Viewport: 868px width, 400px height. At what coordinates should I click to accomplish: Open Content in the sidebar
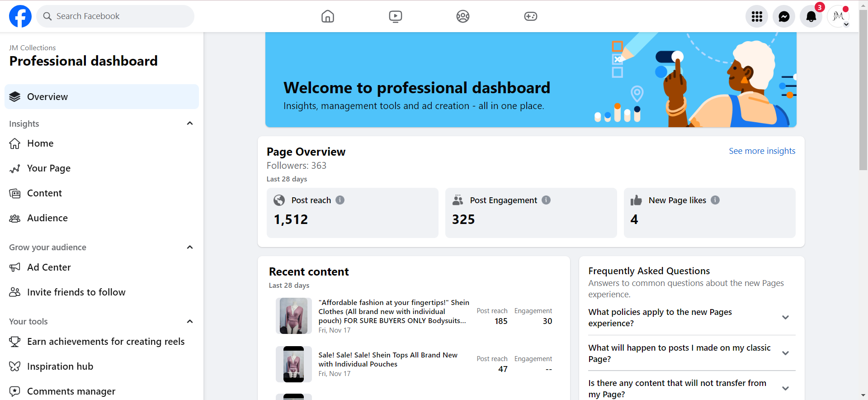(102, 193)
